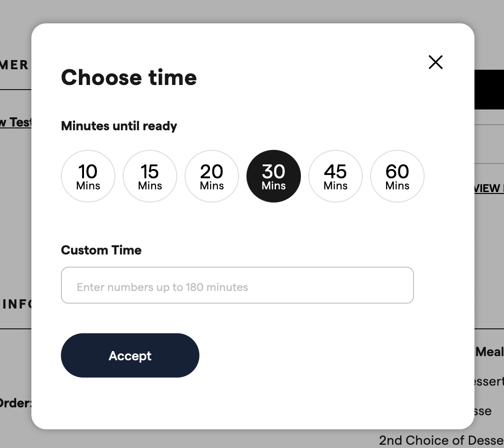504x448 pixels.
Task: Pick the 45 Mins preparation time
Action: (x=335, y=176)
